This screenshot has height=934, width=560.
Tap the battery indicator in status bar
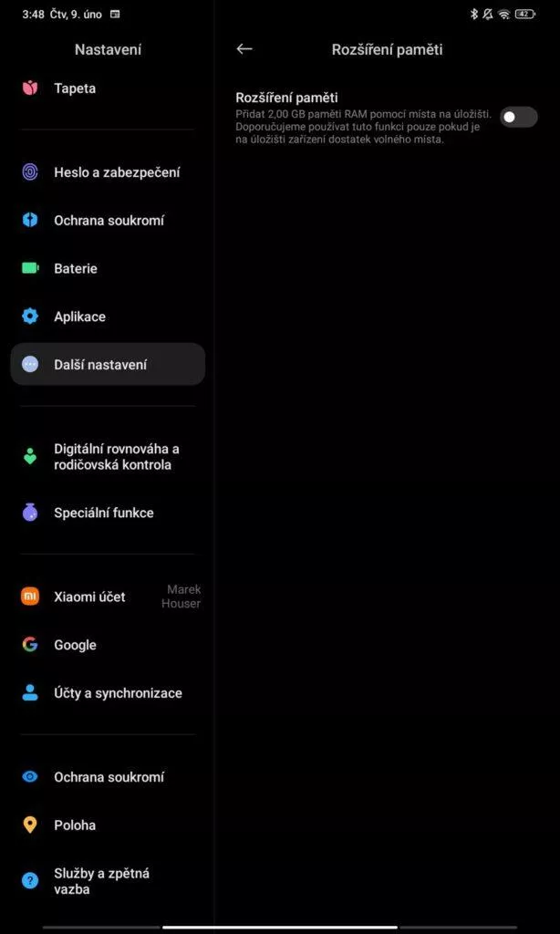[524, 15]
